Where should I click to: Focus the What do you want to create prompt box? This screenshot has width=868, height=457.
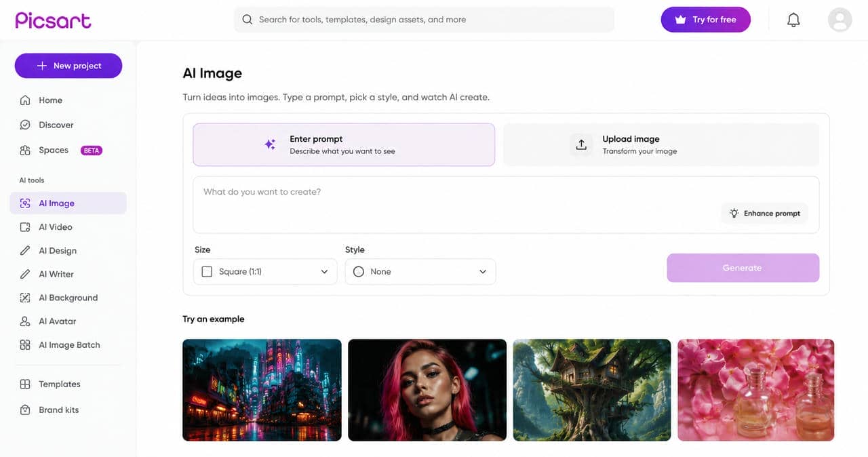(x=506, y=205)
